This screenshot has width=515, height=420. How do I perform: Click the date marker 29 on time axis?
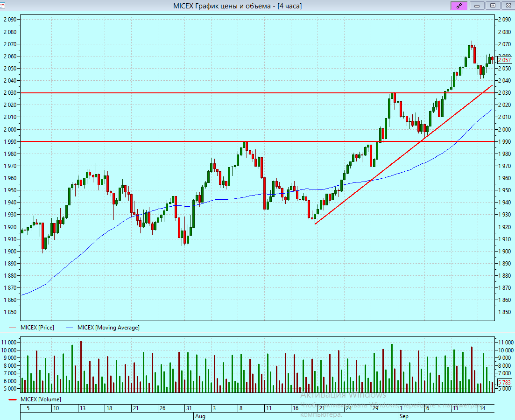click(375, 408)
